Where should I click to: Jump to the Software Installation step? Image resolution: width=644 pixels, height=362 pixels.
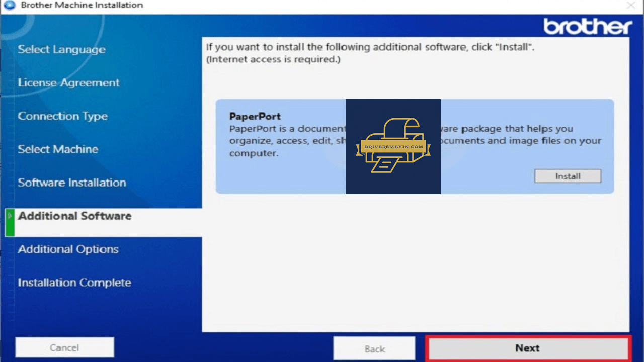[72, 183]
